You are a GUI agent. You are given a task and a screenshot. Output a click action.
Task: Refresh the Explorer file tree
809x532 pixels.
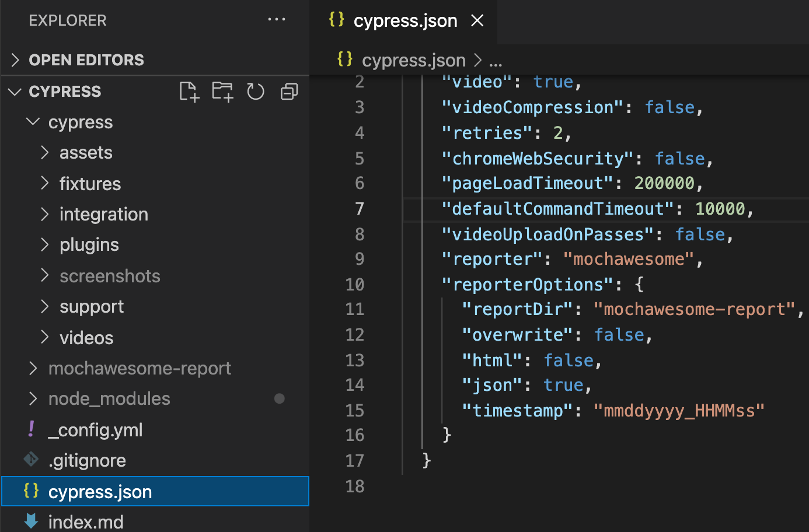click(x=256, y=92)
